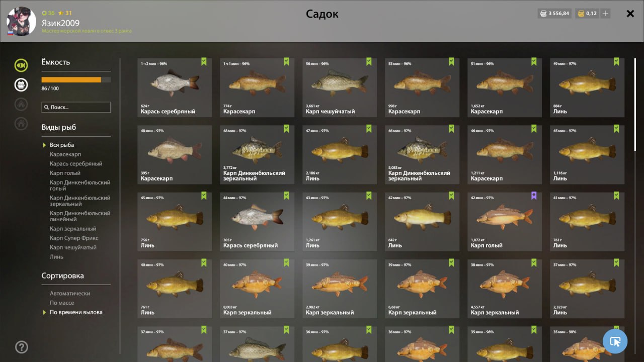Open the player avatar profile picture

[21, 21]
